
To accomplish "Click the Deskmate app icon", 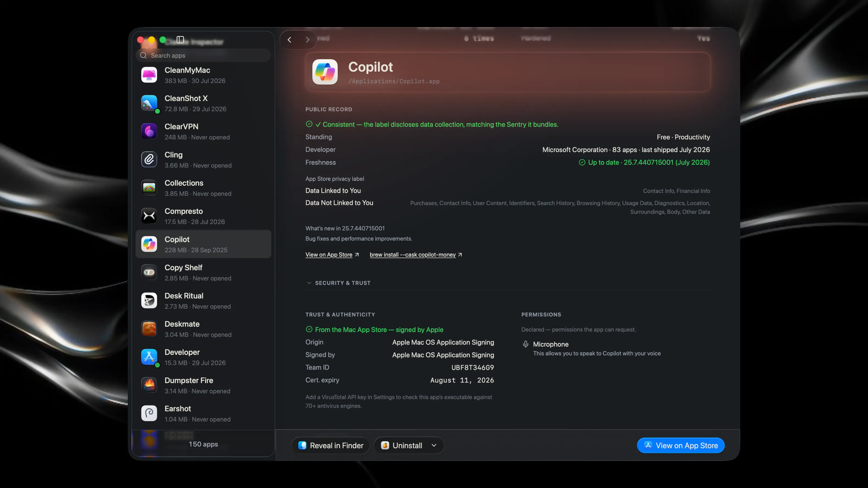I will [x=149, y=329].
